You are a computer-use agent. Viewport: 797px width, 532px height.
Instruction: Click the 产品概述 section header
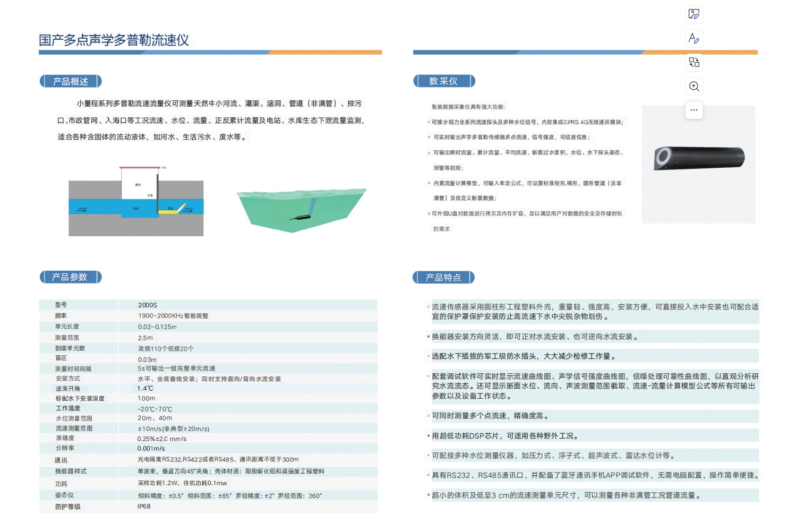[71, 81]
